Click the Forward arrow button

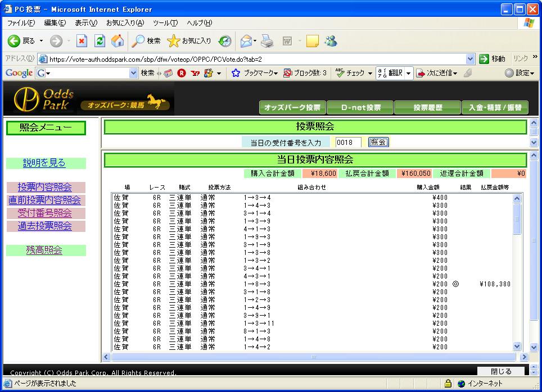coord(56,41)
